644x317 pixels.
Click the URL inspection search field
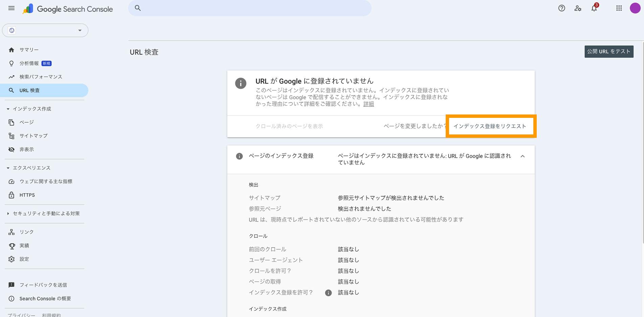pos(250,8)
